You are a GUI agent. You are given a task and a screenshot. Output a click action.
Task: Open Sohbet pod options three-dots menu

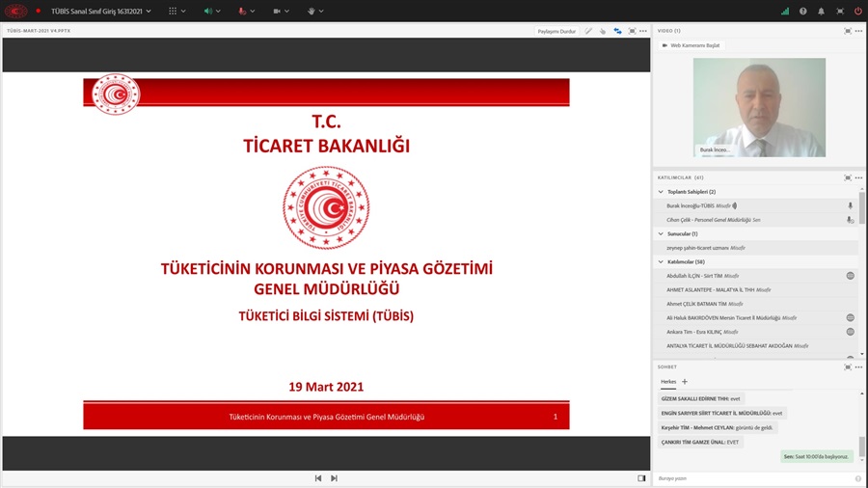(858, 366)
